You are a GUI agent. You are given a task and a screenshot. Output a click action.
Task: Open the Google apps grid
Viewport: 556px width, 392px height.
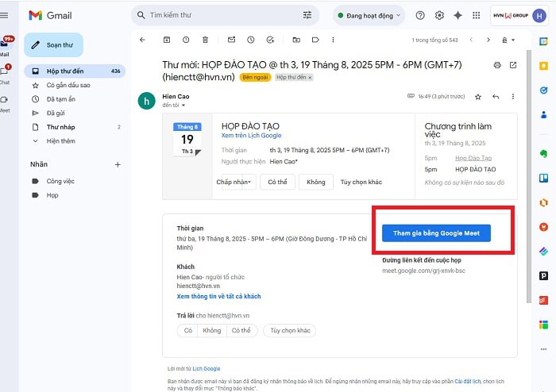(517, 15)
